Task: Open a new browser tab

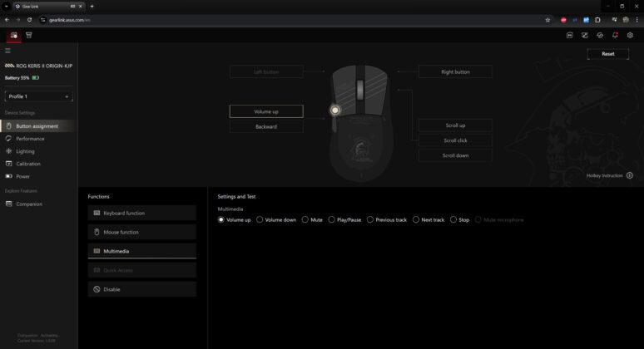Action: (x=92, y=6)
